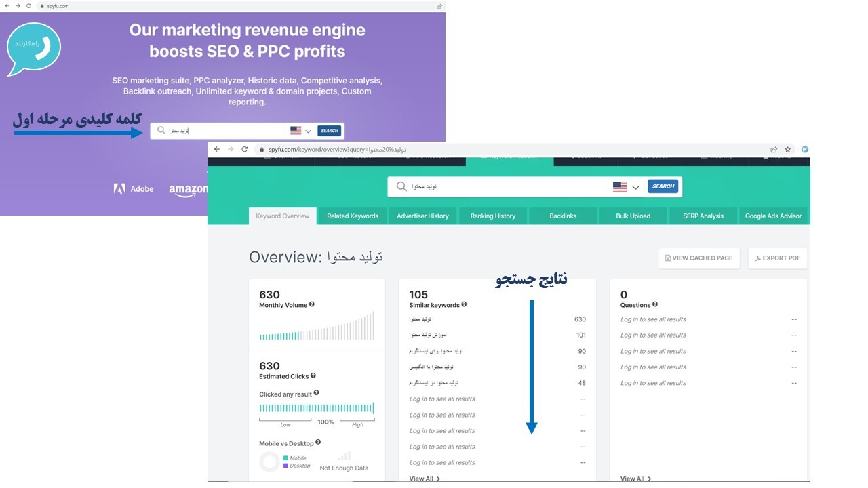Click the Adobe logo on the homepage
868x488 pixels.
134,189
